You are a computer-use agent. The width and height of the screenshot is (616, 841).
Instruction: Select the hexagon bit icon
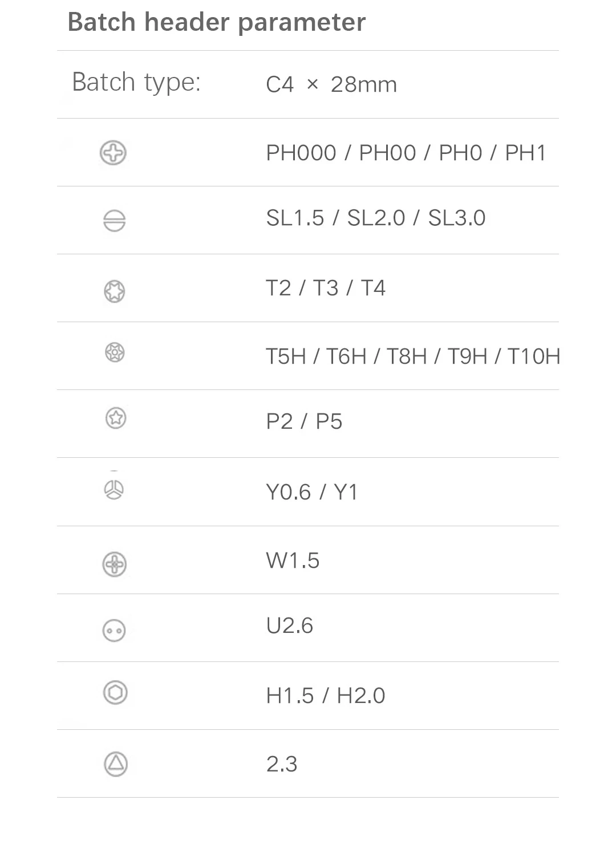tap(115, 693)
